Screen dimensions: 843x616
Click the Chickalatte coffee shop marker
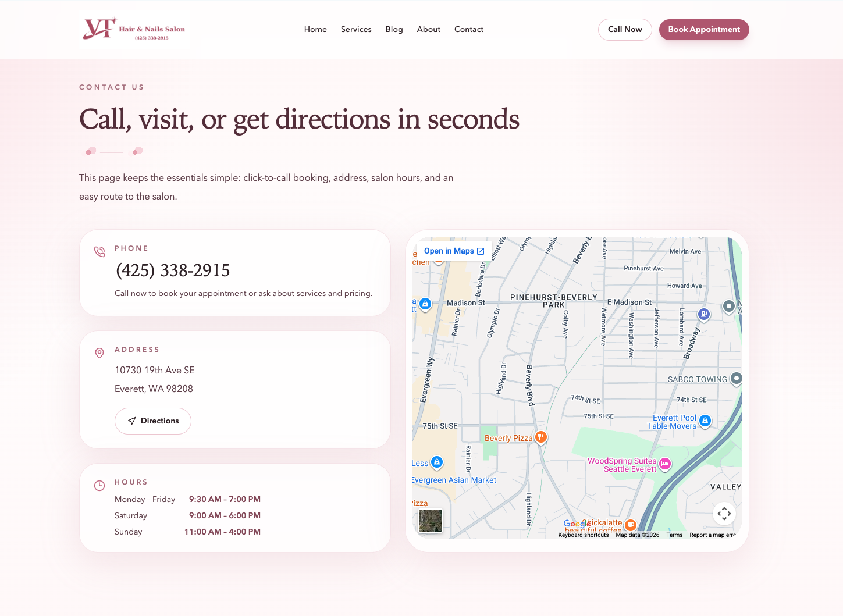click(631, 525)
